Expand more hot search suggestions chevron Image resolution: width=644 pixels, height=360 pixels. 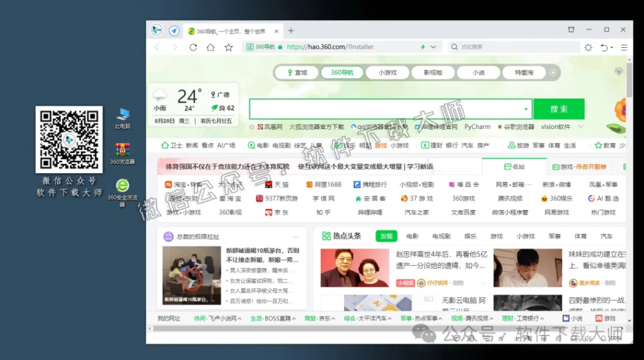point(580,127)
